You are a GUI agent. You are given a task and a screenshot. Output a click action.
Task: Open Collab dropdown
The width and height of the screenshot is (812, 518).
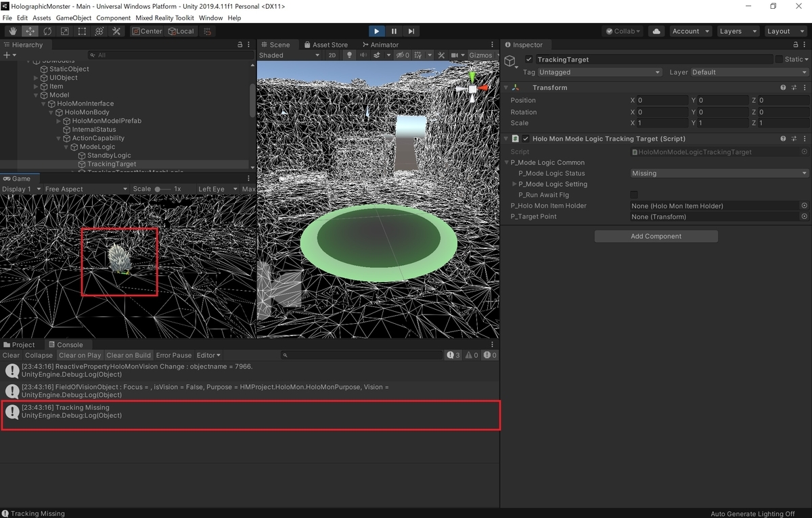coord(623,31)
